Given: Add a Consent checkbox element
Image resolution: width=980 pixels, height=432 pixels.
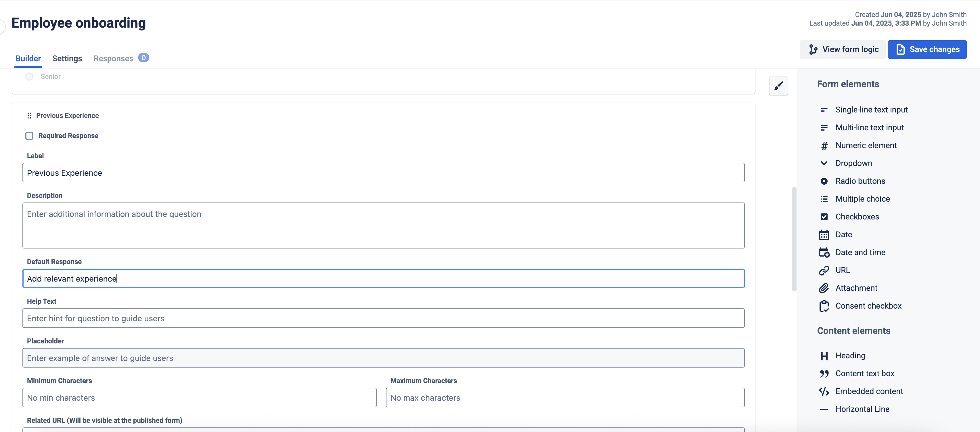Looking at the screenshot, I should click(868, 306).
